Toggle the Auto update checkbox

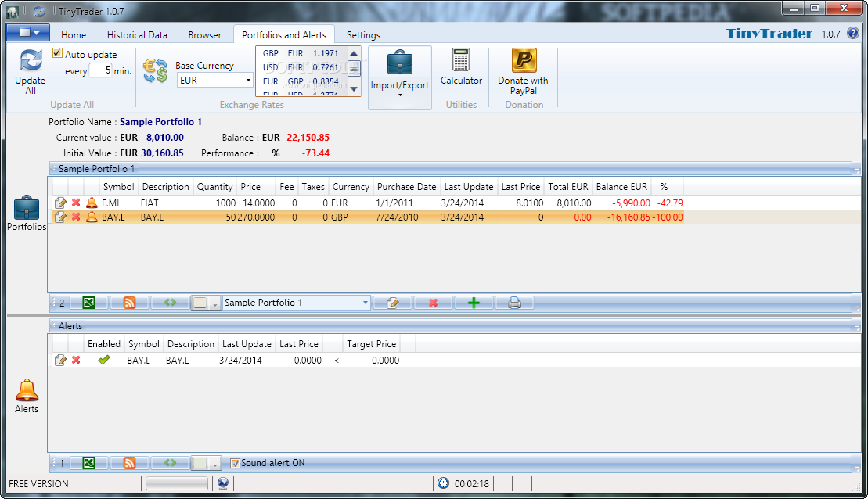[x=57, y=53]
